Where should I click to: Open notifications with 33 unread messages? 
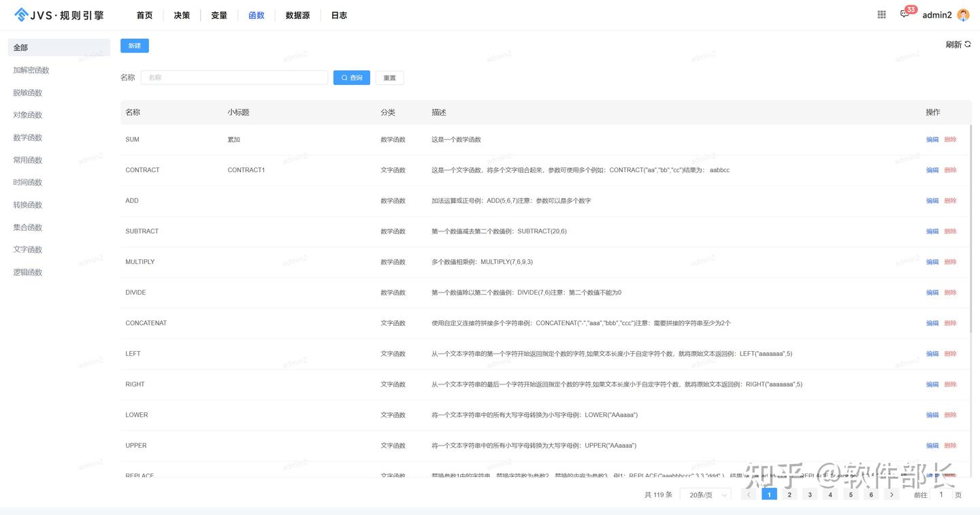tap(904, 14)
